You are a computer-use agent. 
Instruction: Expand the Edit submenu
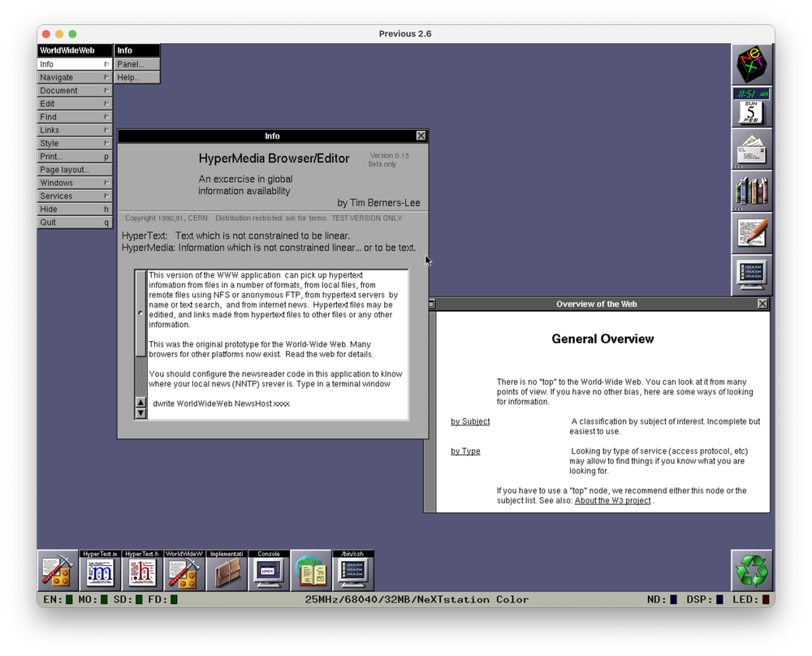point(75,104)
